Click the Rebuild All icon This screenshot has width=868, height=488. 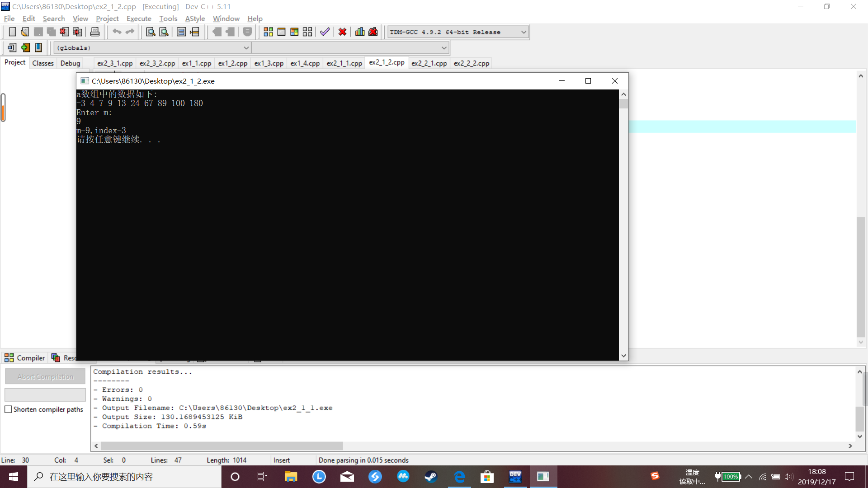coord(307,32)
